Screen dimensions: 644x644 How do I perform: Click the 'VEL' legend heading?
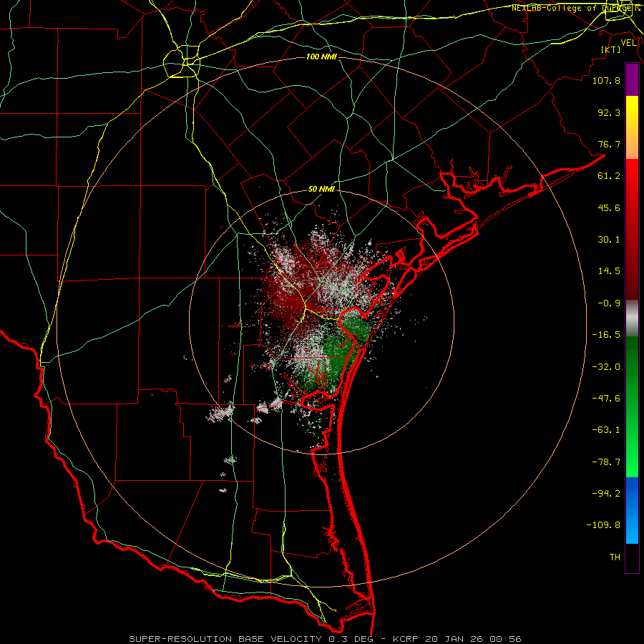628,43
